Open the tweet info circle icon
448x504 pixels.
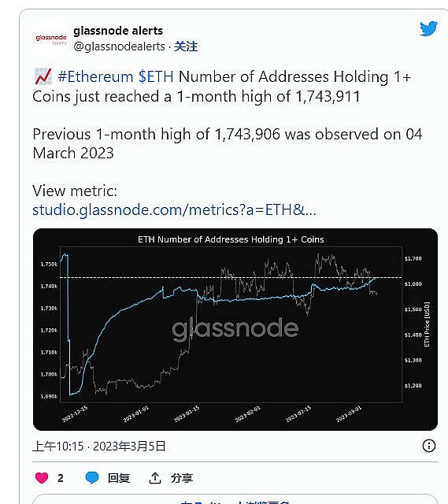tap(429, 446)
